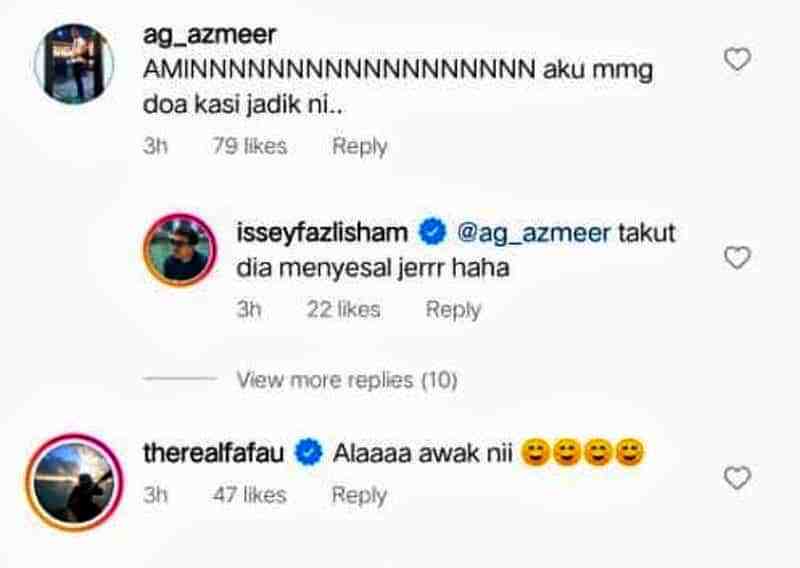Show who gave 47 likes
This screenshot has height=568, width=800.
tap(249, 495)
